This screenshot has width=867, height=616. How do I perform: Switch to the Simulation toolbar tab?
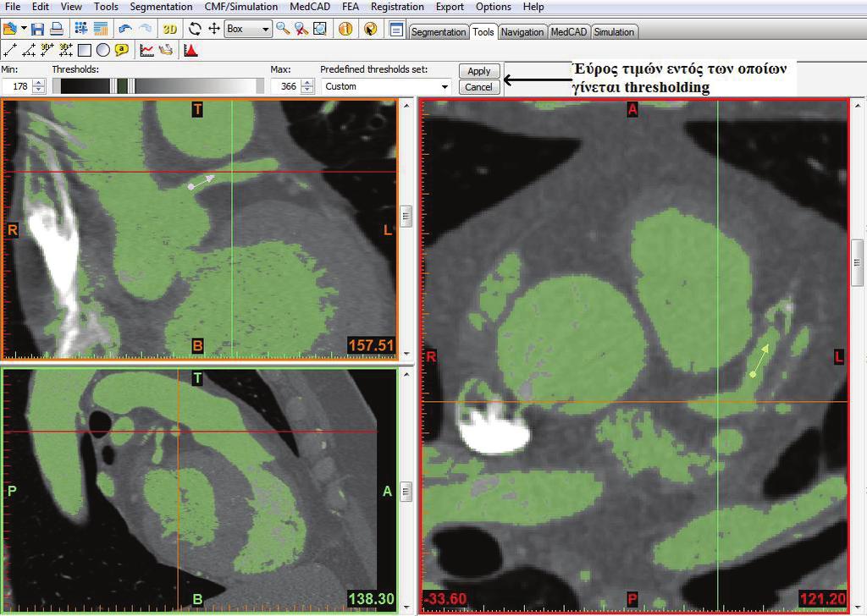614,32
